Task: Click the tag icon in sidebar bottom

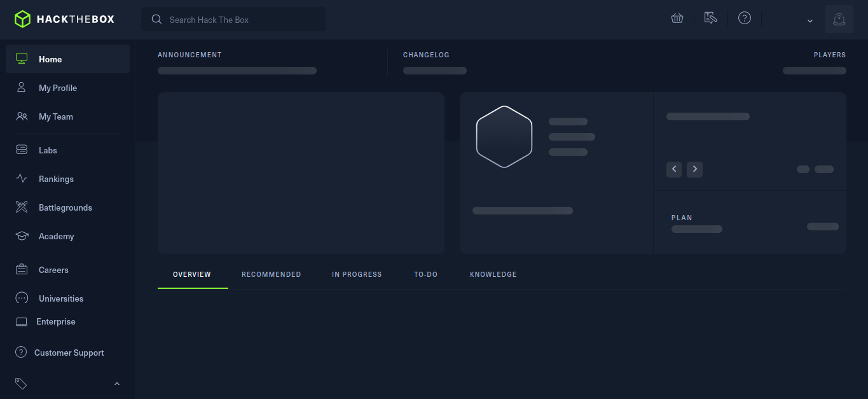Action: pyautogui.click(x=21, y=384)
